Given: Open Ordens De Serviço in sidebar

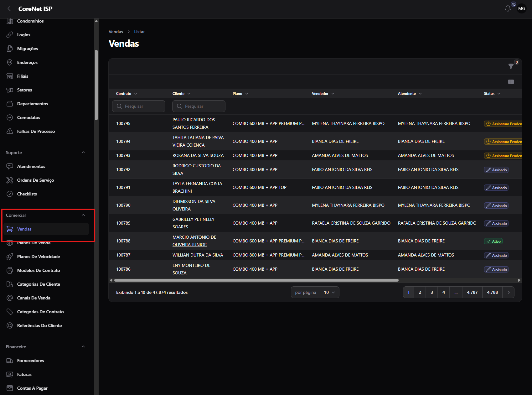Looking at the screenshot, I should [x=35, y=180].
